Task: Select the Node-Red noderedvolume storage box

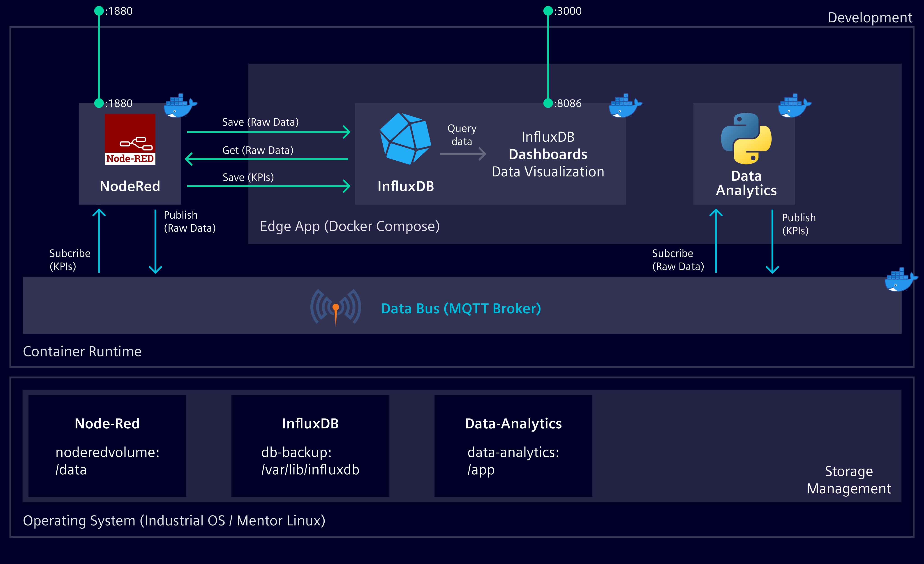Action: point(107,446)
